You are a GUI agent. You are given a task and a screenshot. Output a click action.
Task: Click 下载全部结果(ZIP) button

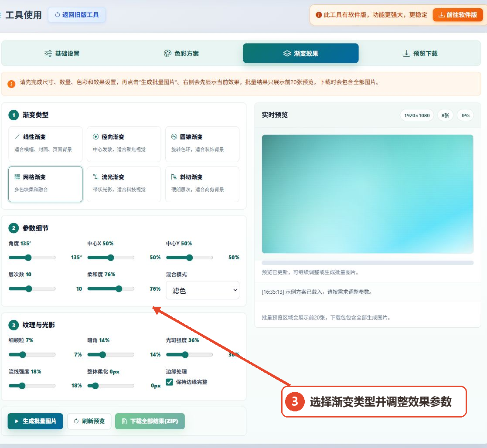tap(150, 421)
